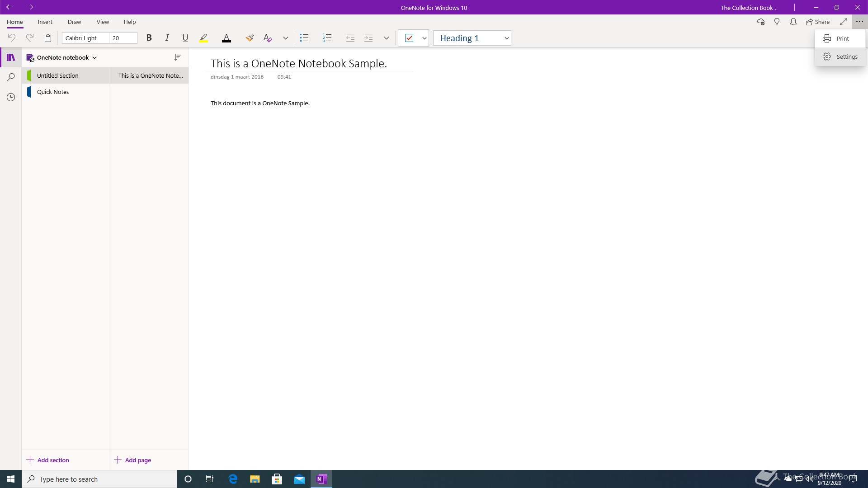Open the Help tab

point(129,22)
